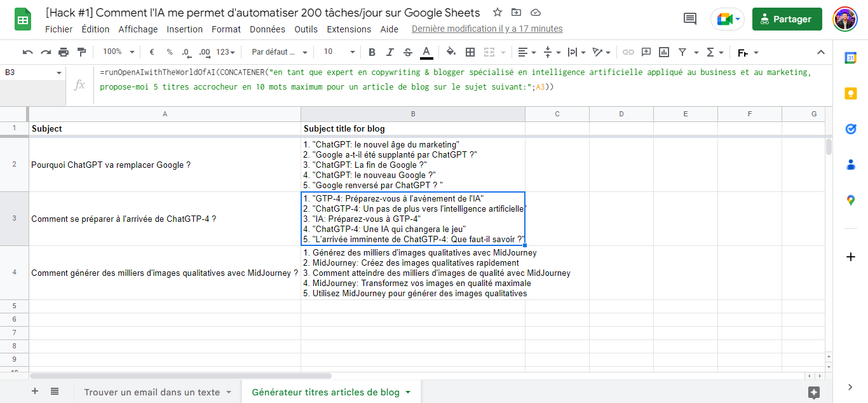
Task: Open the vertical align dropdown
Action: [552, 52]
